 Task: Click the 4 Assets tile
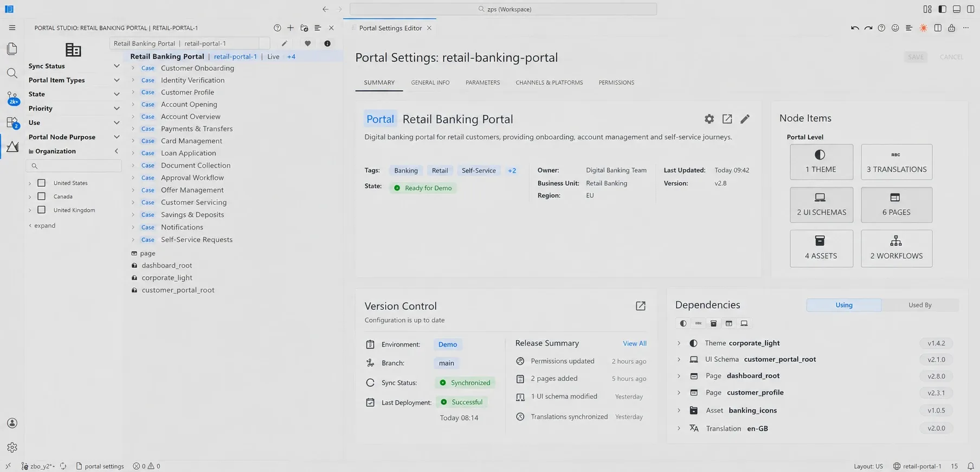pos(821,248)
